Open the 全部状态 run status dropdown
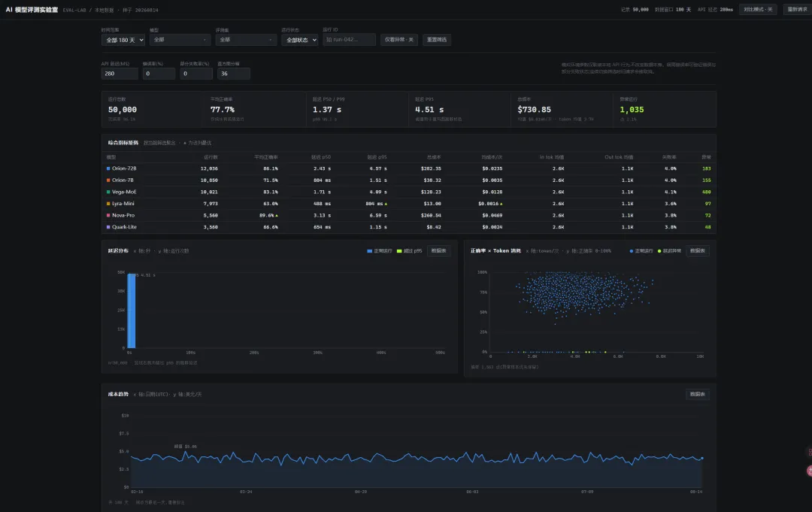Screen dimensions: 812x512 [x=299, y=40]
